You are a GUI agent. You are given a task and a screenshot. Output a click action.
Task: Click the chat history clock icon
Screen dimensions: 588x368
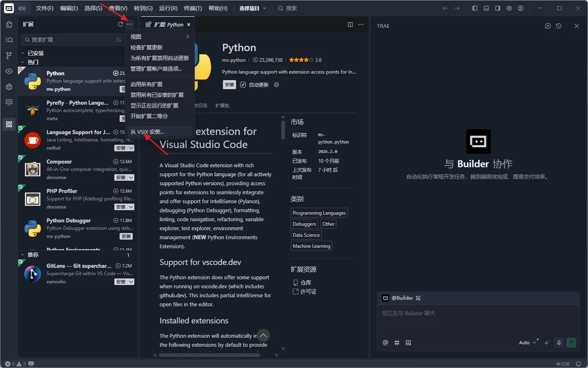coord(559,26)
